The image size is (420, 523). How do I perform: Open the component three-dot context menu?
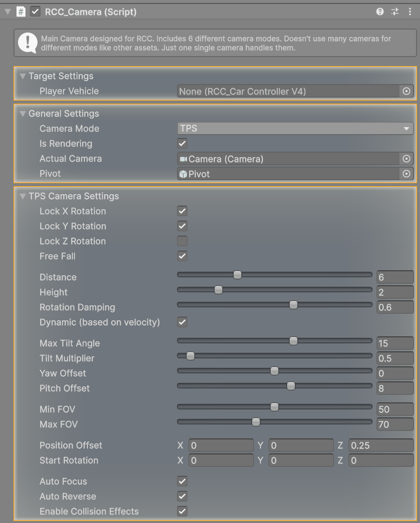(x=409, y=12)
